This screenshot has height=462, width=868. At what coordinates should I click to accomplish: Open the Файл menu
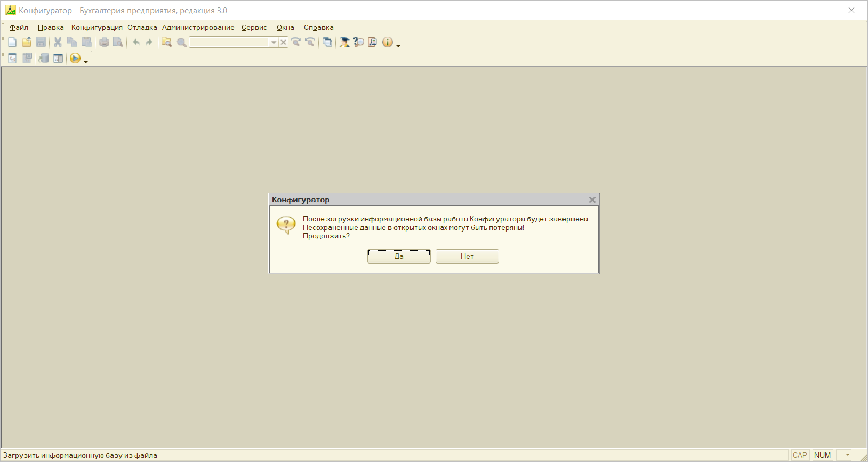coord(19,28)
